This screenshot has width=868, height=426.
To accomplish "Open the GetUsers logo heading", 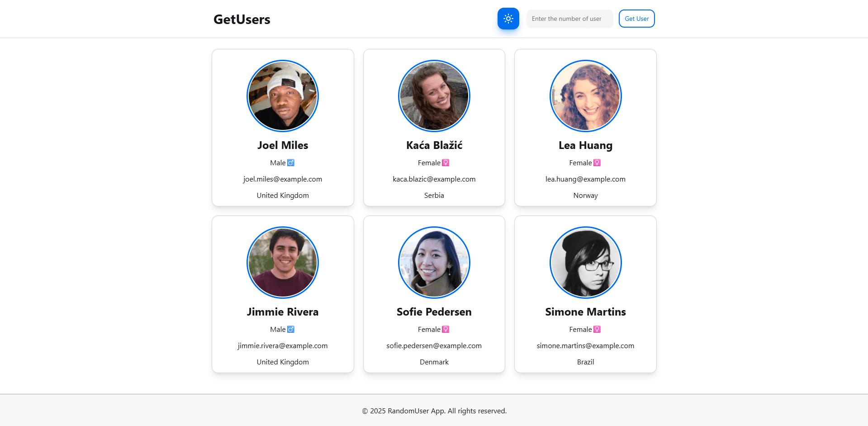I will pos(242,19).
